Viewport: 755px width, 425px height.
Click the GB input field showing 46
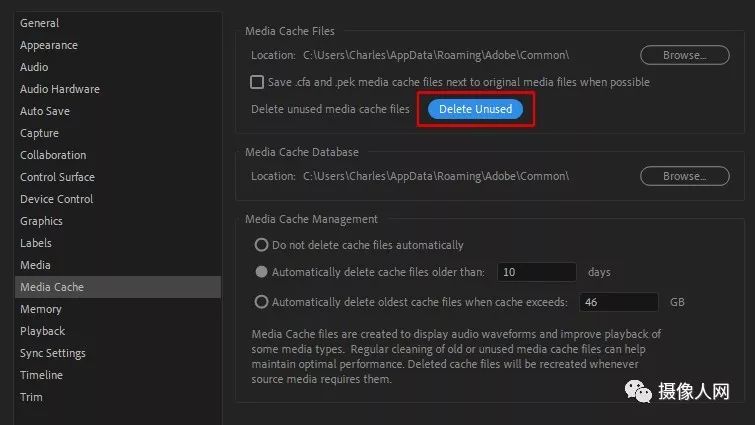(616, 302)
